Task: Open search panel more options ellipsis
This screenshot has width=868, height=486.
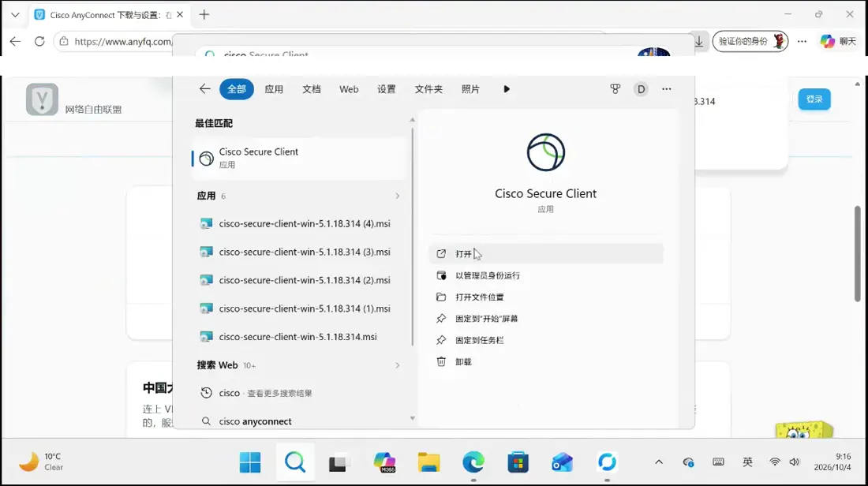Action: (667, 89)
